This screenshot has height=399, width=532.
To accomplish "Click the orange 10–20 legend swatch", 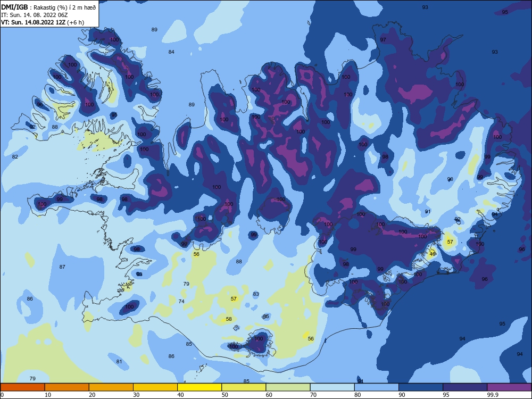I will coord(67,387).
